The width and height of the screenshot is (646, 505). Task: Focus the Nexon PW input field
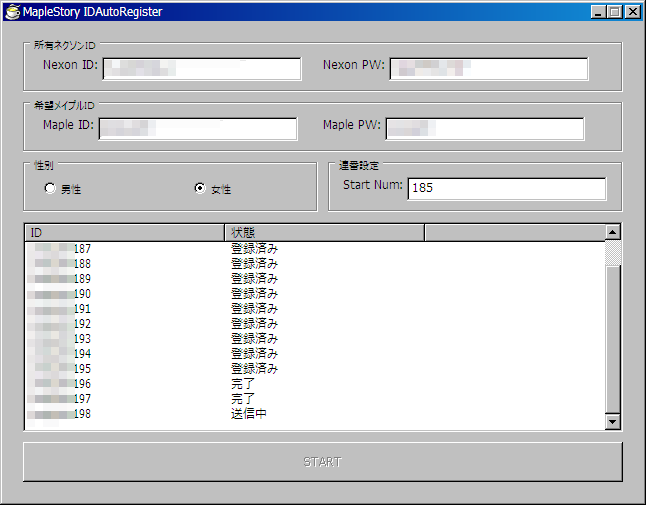pos(489,69)
